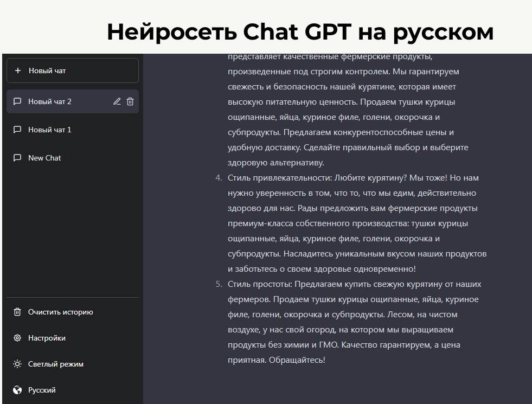Viewport: 532px width, 404px height.
Task: Open the "Новый чат 2" conversation
Action: coord(50,101)
